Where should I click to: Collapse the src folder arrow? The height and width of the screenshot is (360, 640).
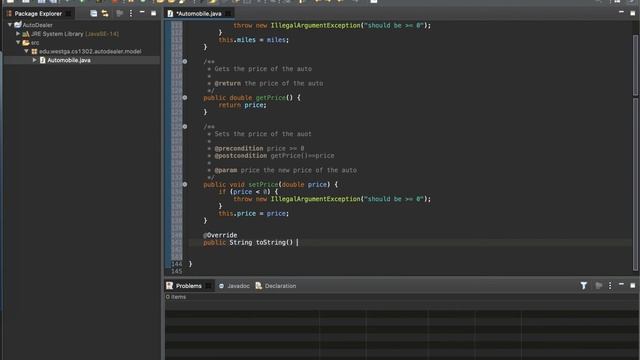click(x=18, y=42)
